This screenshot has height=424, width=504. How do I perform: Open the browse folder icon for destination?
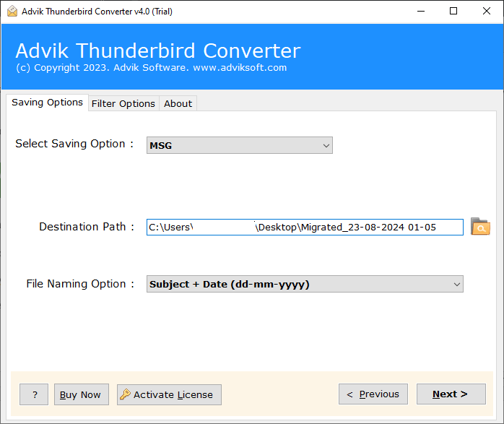(x=480, y=227)
